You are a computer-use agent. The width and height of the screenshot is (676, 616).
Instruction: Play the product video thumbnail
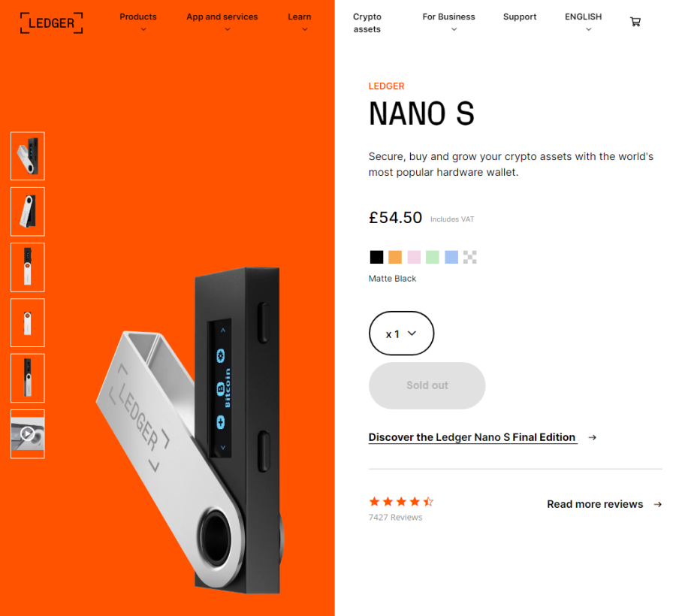(x=28, y=433)
